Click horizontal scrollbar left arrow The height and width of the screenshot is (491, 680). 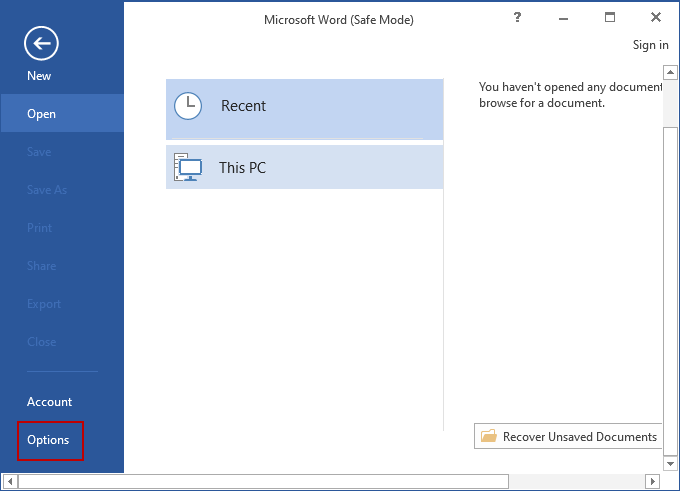point(10,481)
